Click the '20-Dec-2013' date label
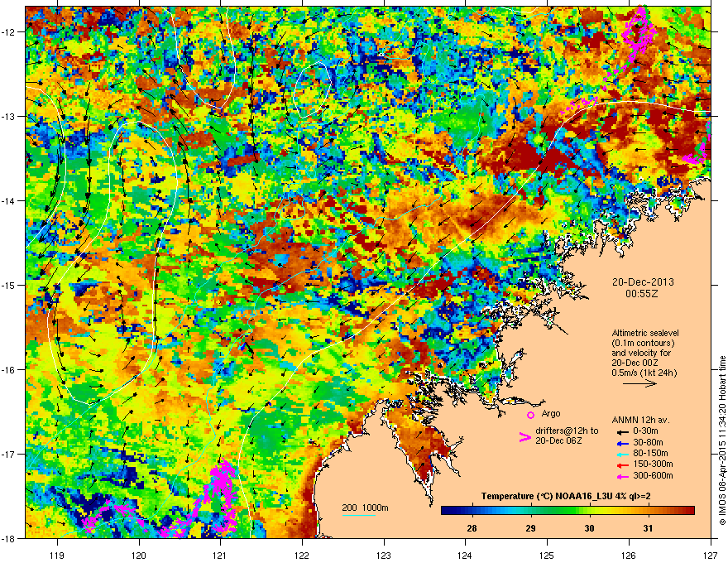 tap(643, 282)
